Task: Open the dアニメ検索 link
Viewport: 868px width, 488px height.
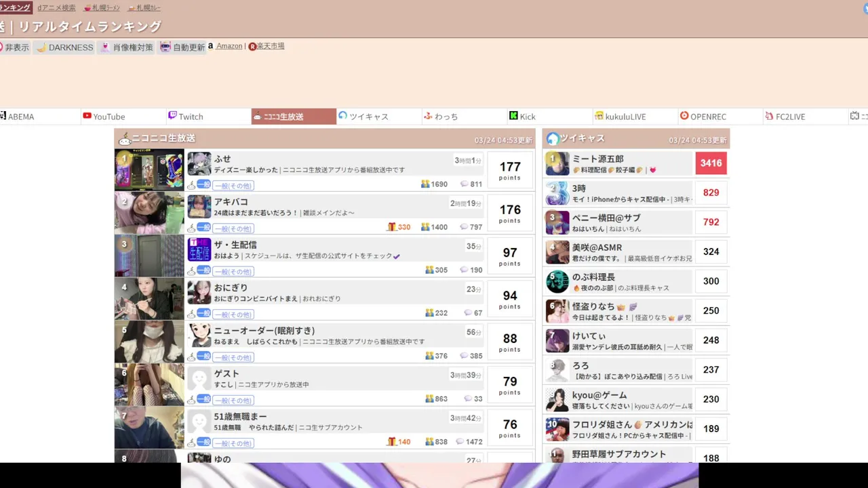Action: (x=56, y=8)
